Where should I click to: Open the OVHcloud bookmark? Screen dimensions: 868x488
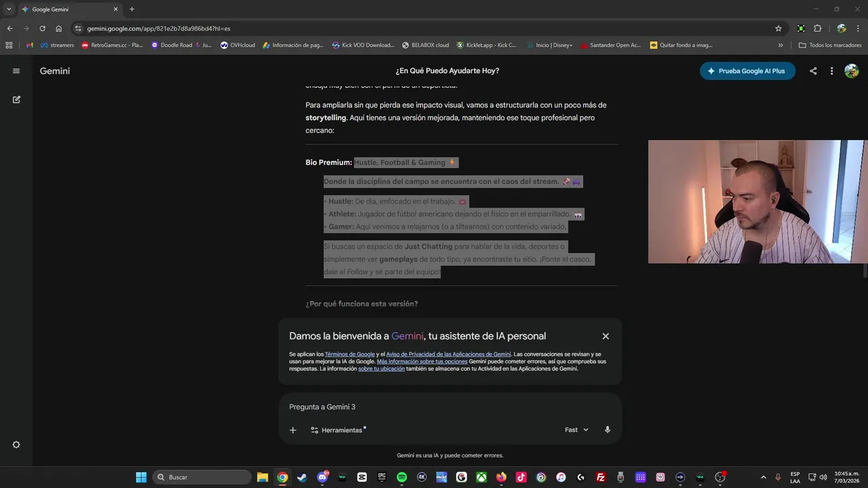[x=238, y=45]
